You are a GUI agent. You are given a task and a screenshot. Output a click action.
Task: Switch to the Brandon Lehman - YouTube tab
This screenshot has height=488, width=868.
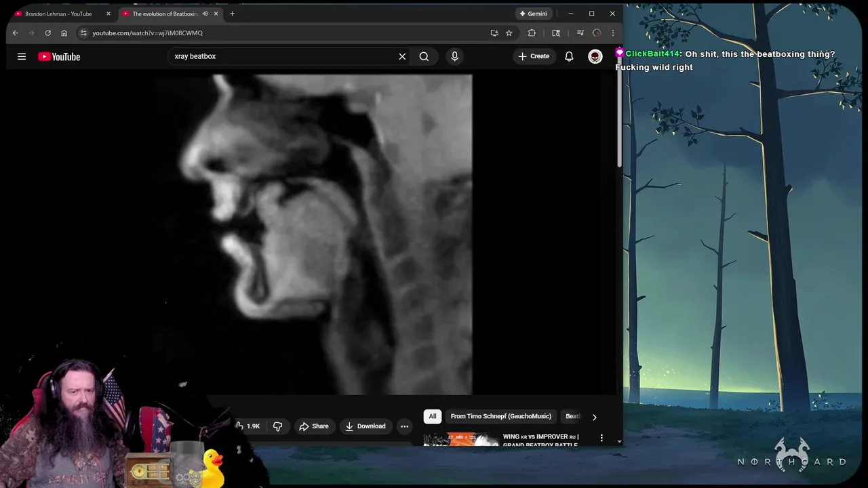(x=58, y=14)
